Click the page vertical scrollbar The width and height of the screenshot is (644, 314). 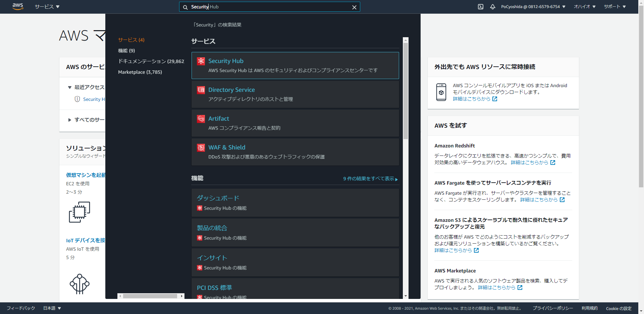tap(641, 96)
